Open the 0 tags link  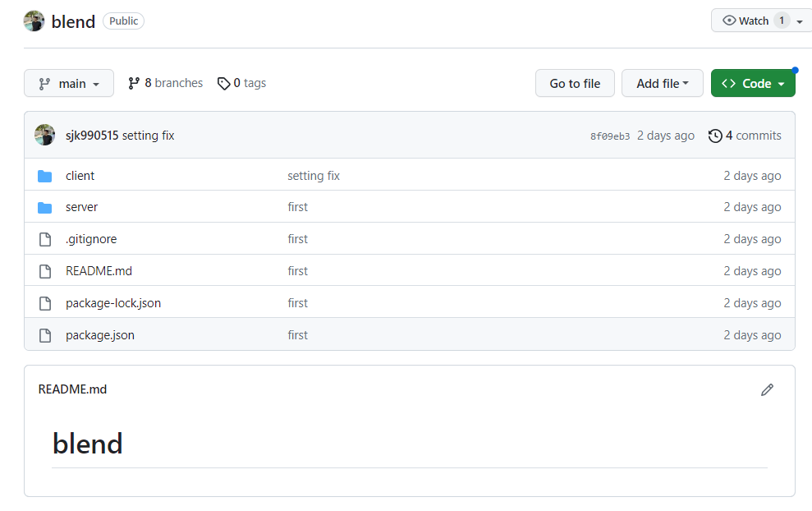250,83
